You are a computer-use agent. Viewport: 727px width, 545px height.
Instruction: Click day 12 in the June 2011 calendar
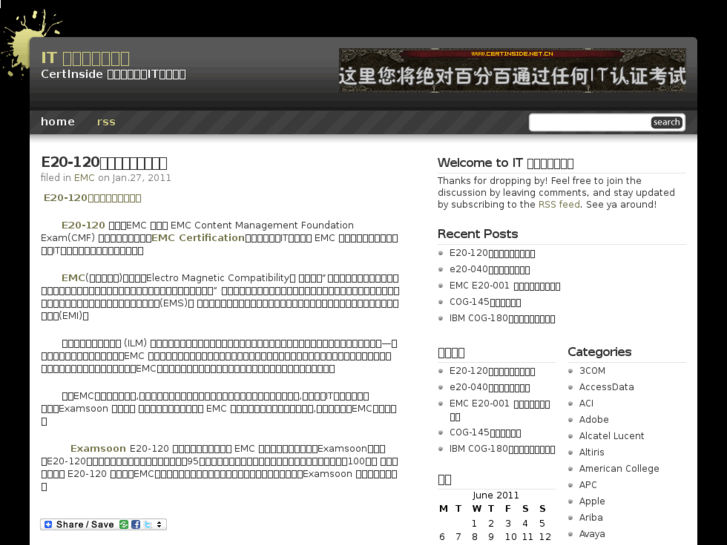click(x=545, y=537)
